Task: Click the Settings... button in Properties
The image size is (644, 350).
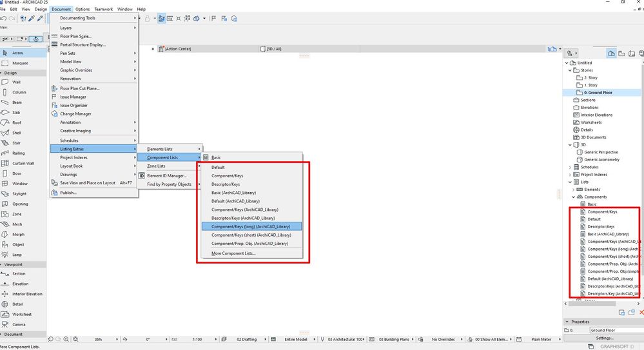Action: pos(605,338)
